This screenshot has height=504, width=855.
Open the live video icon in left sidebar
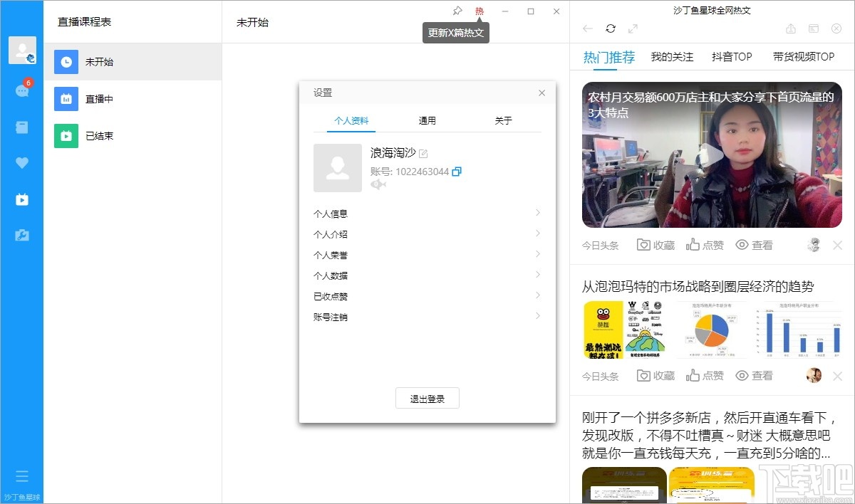point(22,199)
